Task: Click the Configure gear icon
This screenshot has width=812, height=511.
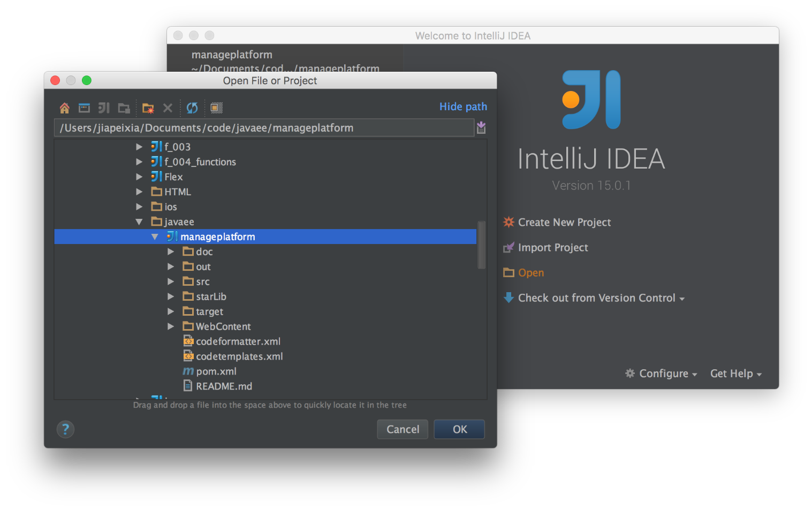Action: click(630, 373)
